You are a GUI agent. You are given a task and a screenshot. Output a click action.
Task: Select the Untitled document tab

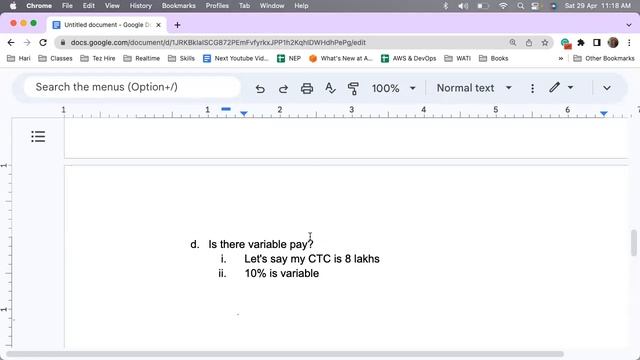point(107,25)
